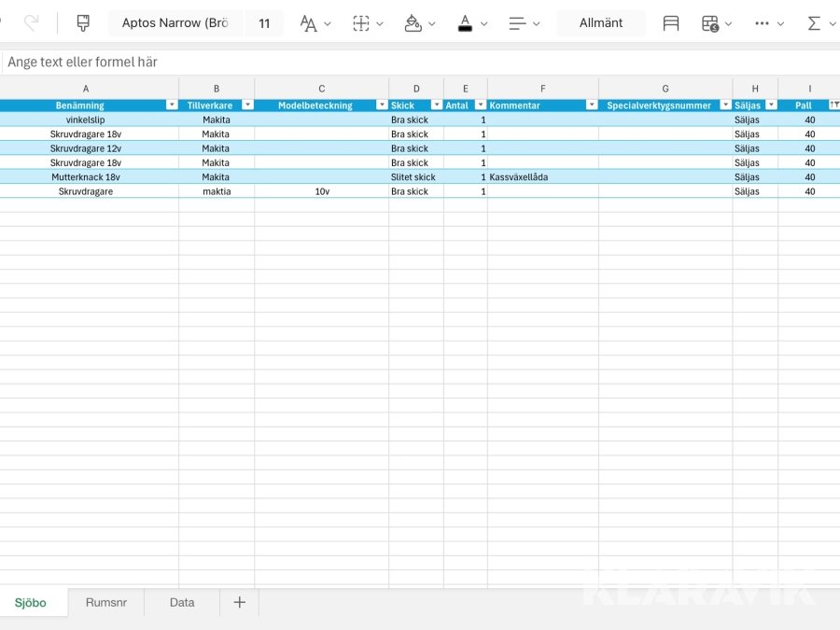Switch to the Rumsnr sheet tab
840x630 pixels.
105,603
